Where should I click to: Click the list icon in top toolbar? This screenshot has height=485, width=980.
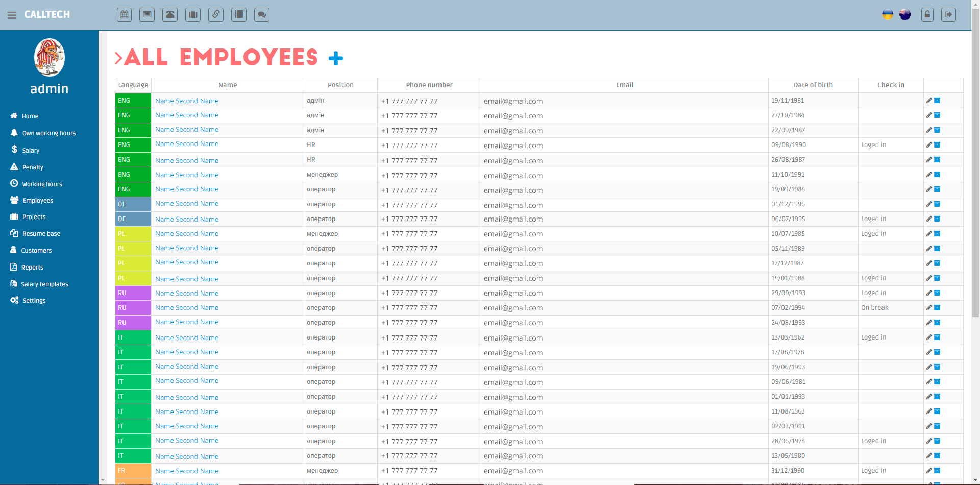pyautogui.click(x=239, y=15)
